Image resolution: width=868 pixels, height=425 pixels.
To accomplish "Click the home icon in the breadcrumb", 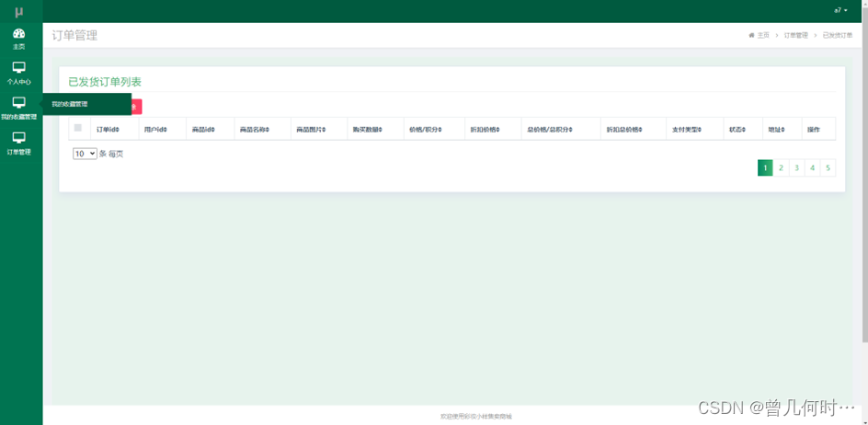I will tap(751, 35).
